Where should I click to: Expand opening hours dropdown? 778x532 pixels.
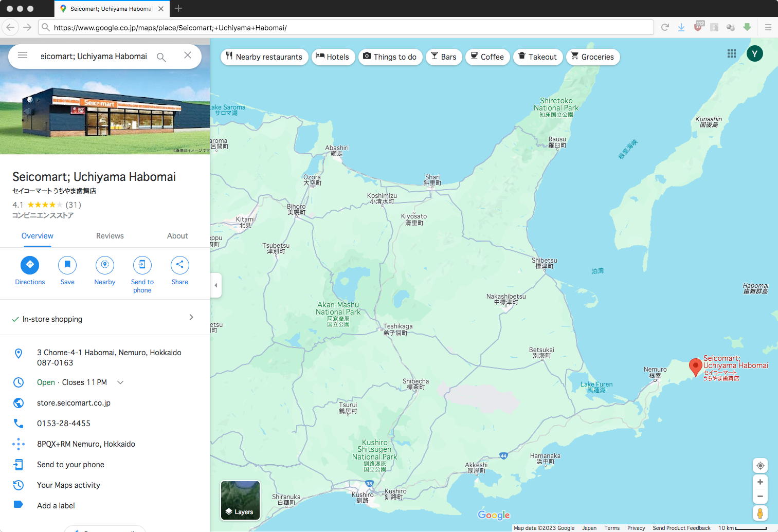120,382
